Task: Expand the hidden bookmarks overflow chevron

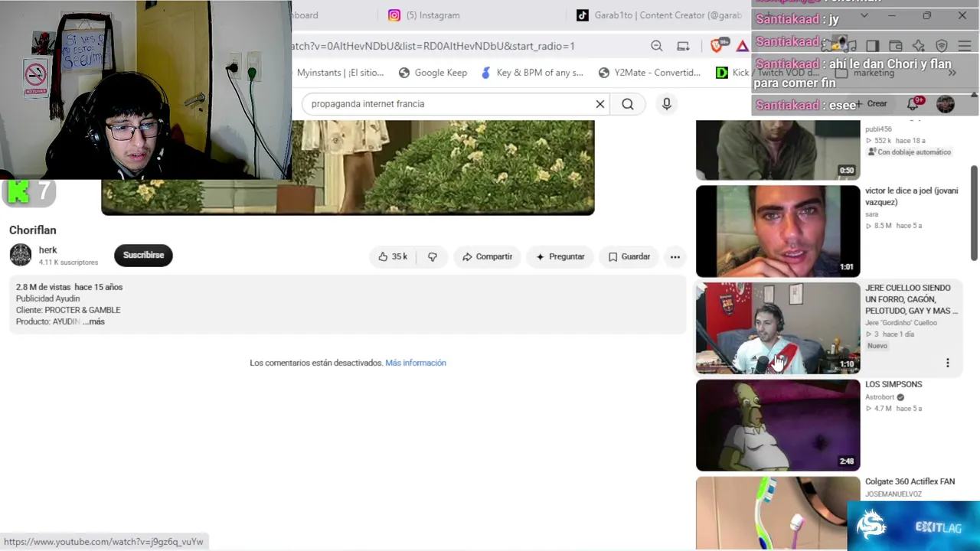Action: point(952,73)
